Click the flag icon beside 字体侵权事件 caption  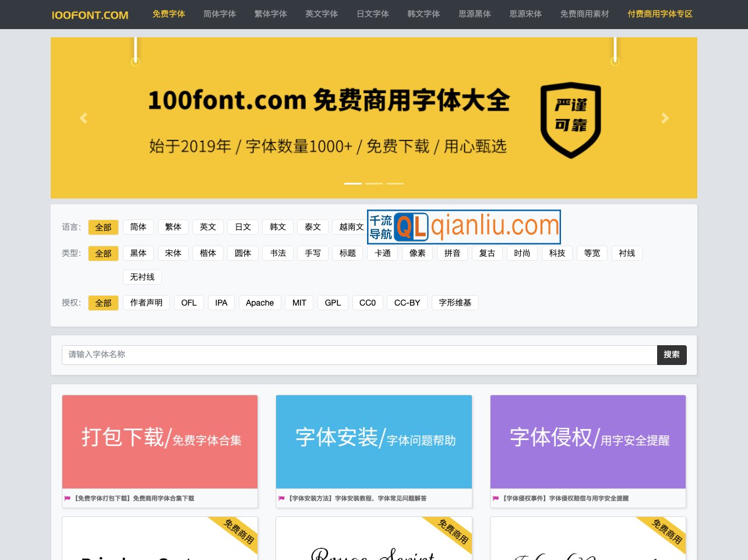(x=496, y=498)
